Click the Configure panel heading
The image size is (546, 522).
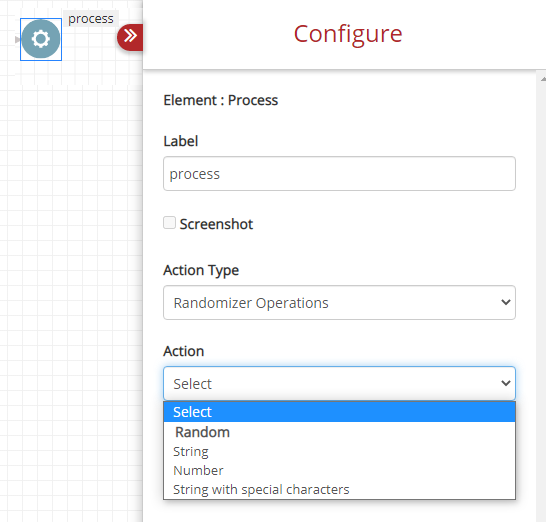pos(348,34)
